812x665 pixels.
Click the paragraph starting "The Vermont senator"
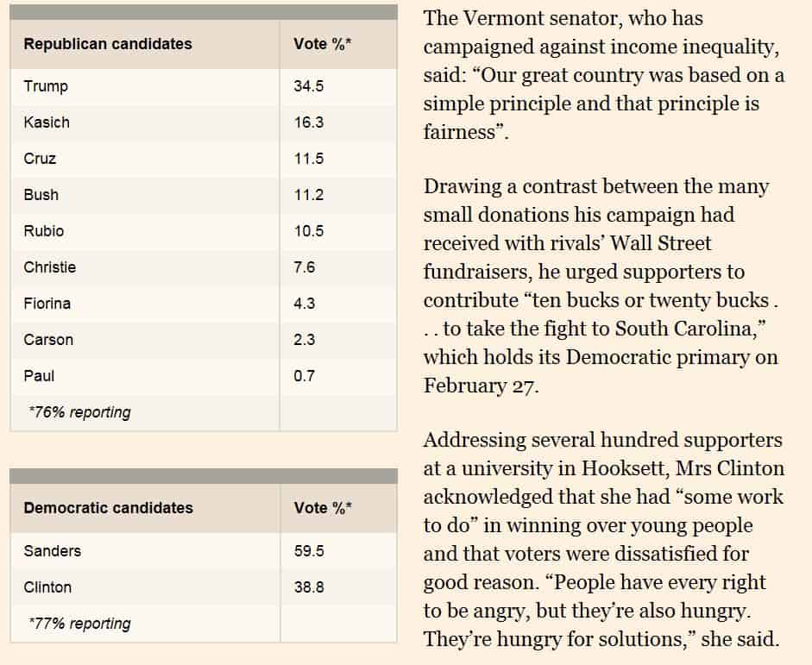(604, 75)
